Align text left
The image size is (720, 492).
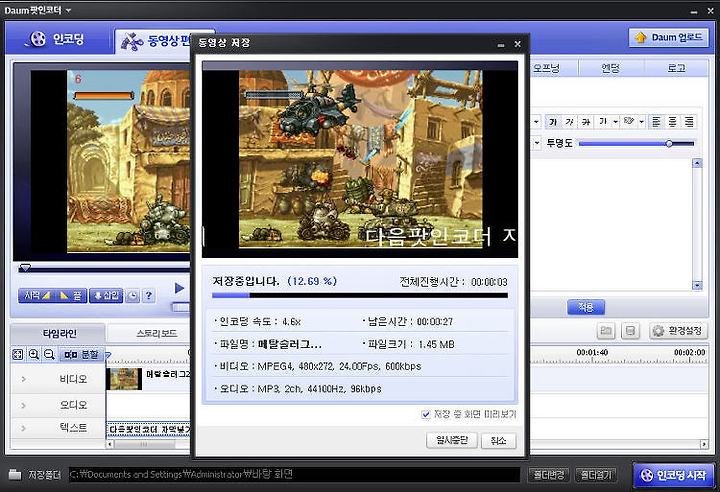656,122
